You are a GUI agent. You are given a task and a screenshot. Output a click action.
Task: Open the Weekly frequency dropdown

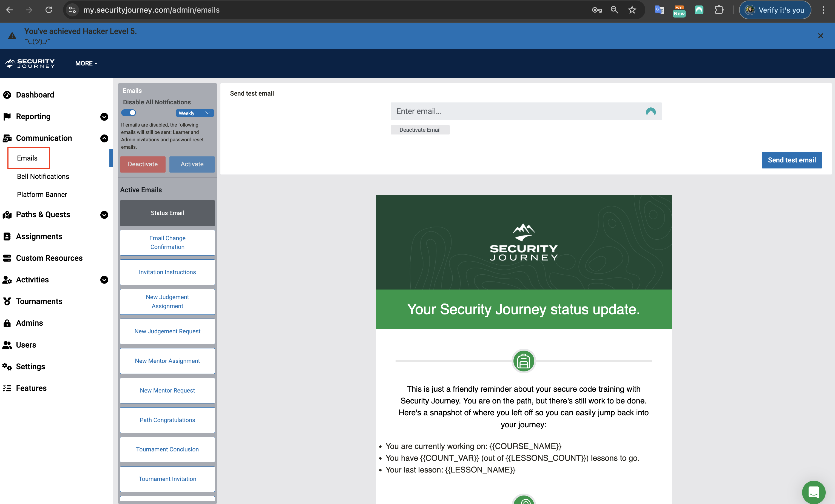coord(195,113)
